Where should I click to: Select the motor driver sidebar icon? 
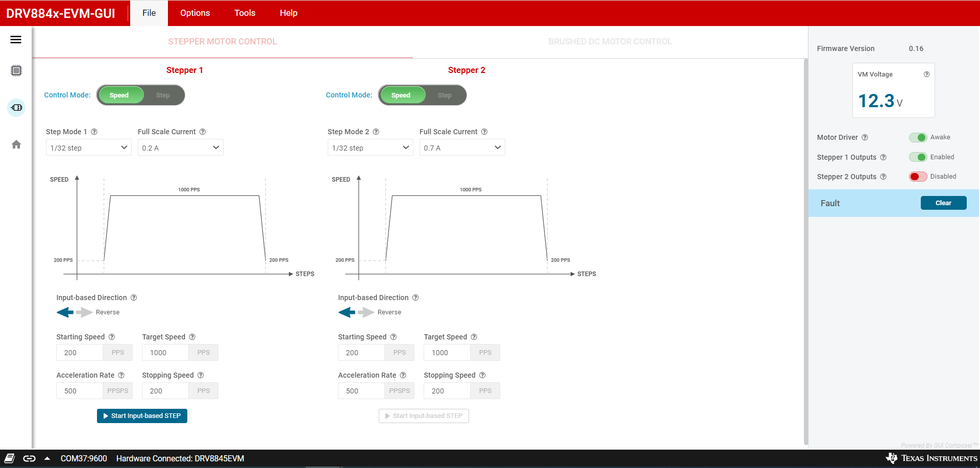tap(16, 108)
